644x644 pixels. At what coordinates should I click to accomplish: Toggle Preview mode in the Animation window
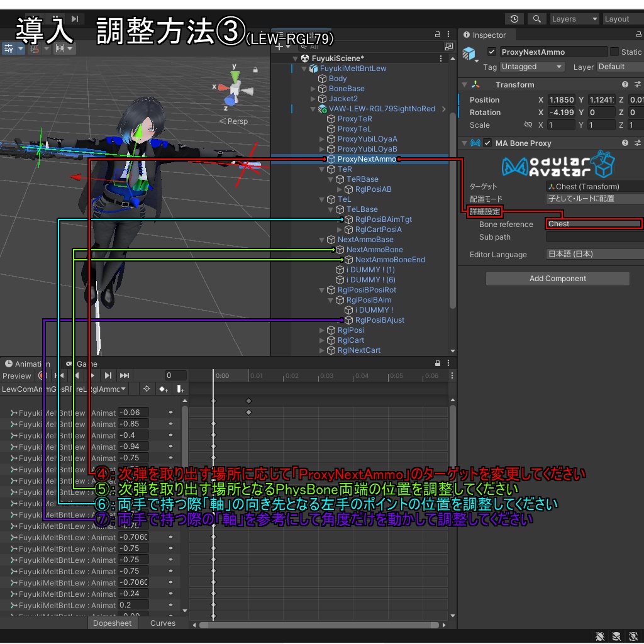pos(17,375)
